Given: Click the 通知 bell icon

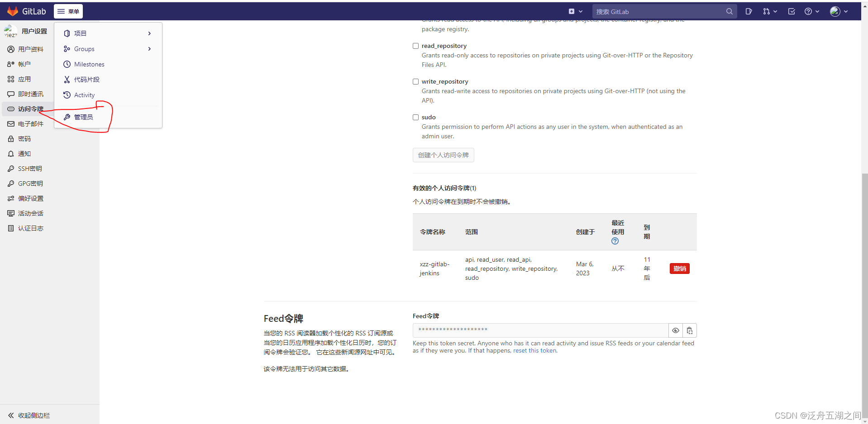Looking at the screenshot, I should click(x=11, y=154).
